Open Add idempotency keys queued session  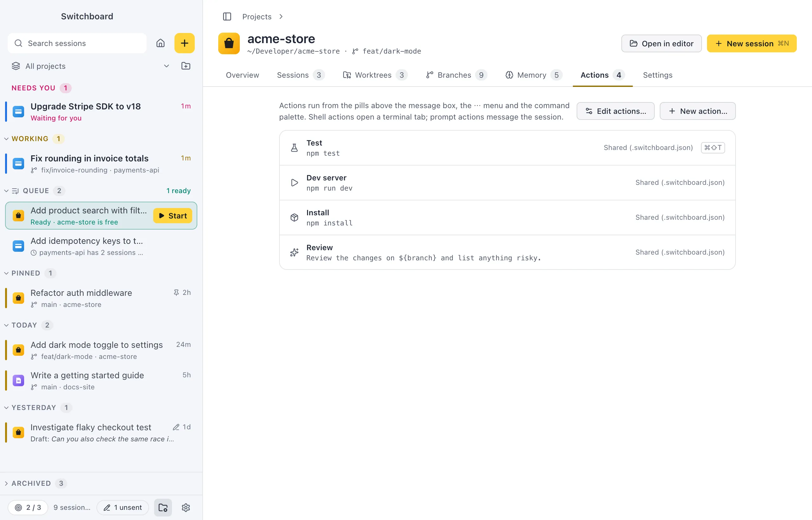[101, 246]
